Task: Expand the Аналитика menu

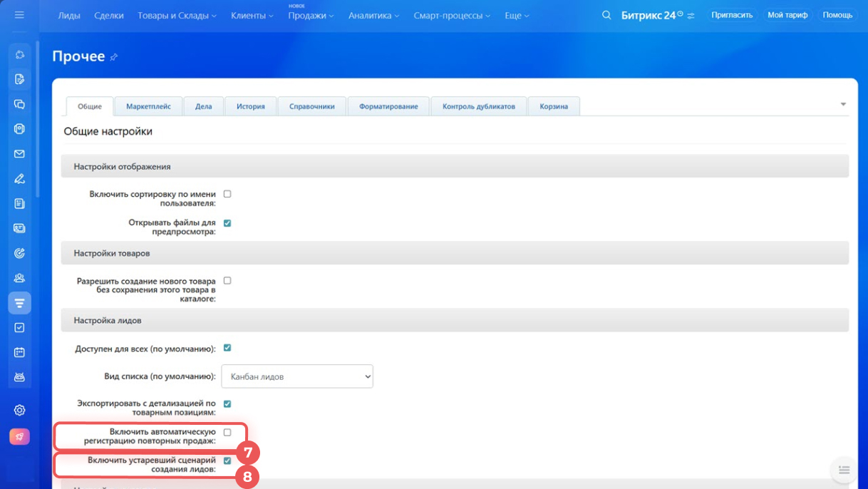Action: (x=373, y=15)
